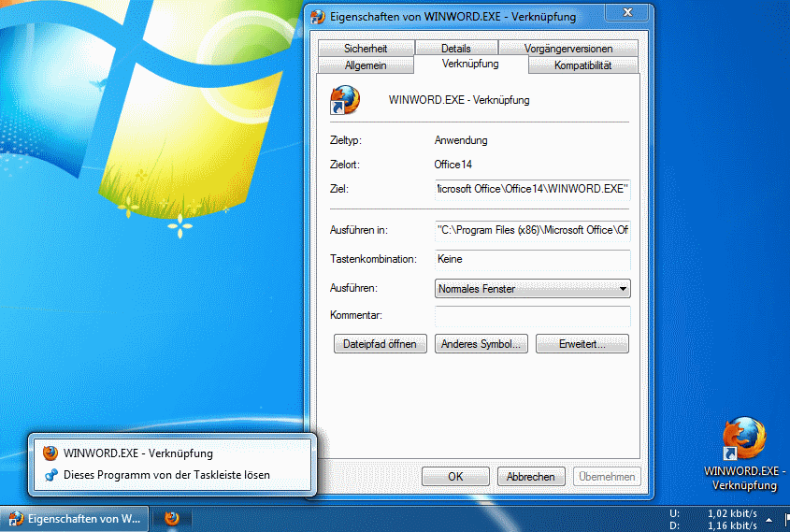Screen dimensions: 790x532
Task: Select the shortcut icon inside properties dialog
Action: pos(345,99)
